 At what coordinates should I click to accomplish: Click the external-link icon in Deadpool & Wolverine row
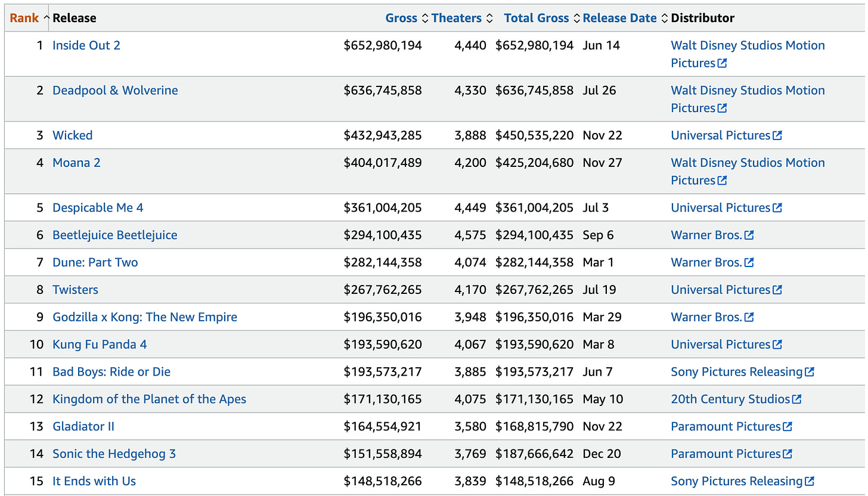(722, 108)
